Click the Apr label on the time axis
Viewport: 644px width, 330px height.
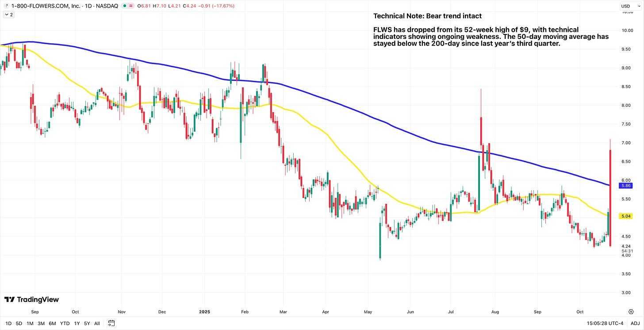[x=325, y=311]
